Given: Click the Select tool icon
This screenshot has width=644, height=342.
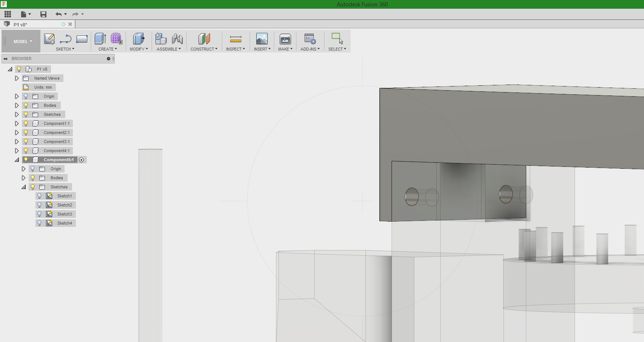Looking at the screenshot, I should click(337, 39).
